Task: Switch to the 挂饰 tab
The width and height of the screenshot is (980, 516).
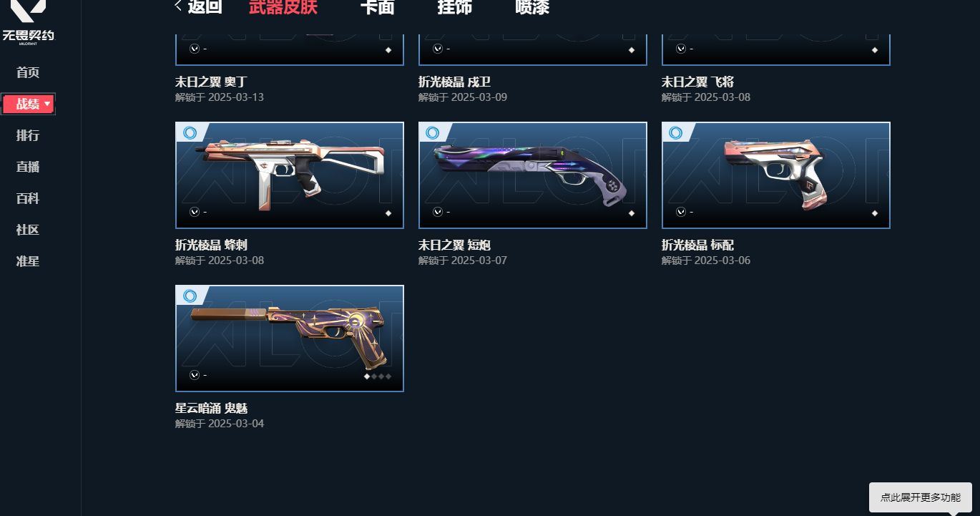Action: [x=454, y=7]
